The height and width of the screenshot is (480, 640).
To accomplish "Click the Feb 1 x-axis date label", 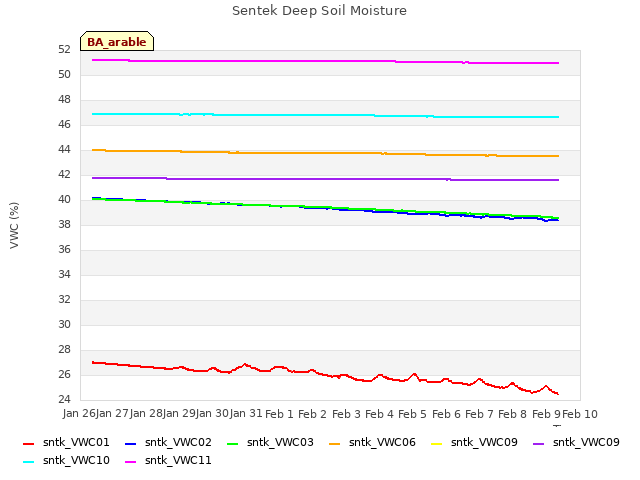I will coord(280,414).
